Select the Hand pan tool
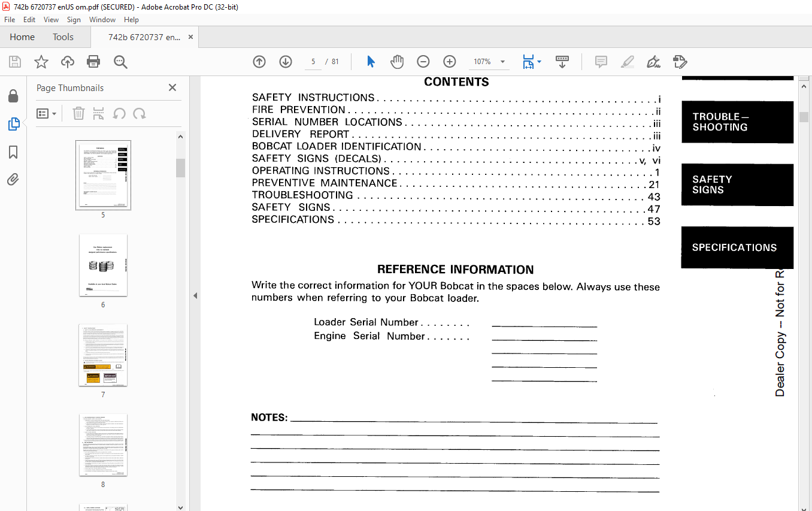Screen dimensions: 812x511 (x=397, y=62)
